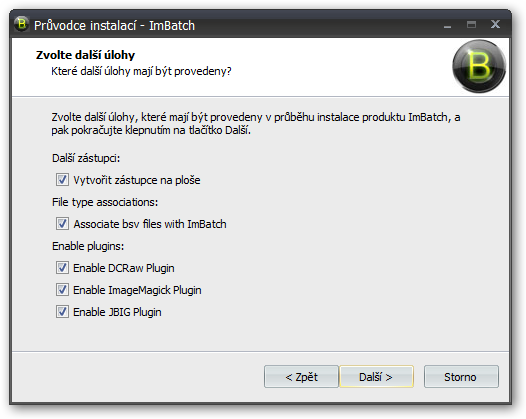Screen dimensions: 526x419
Task: Toggle Associate bsv files with ImBatch checkbox
Action: click(x=62, y=224)
